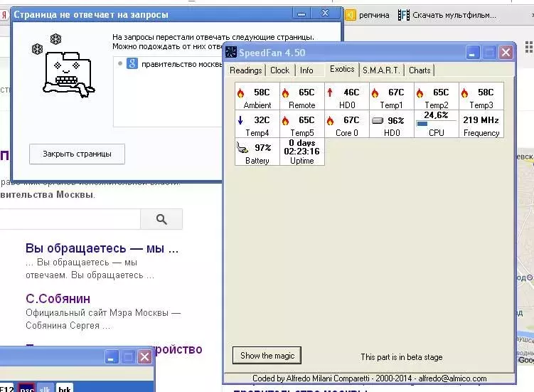The width and height of the screenshot is (534, 392).
Task: Click the brk key in on-screen keyboard
Action: click(x=65, y=388)
